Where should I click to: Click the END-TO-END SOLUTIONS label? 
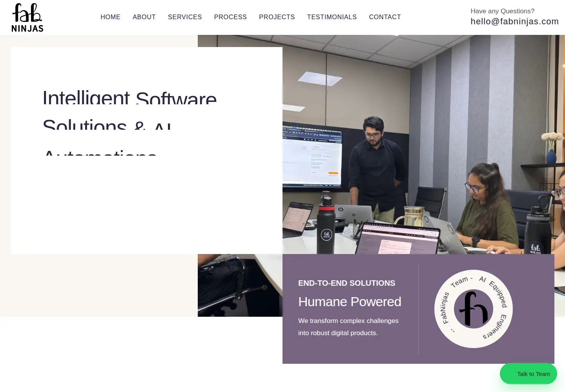[346, 283]
